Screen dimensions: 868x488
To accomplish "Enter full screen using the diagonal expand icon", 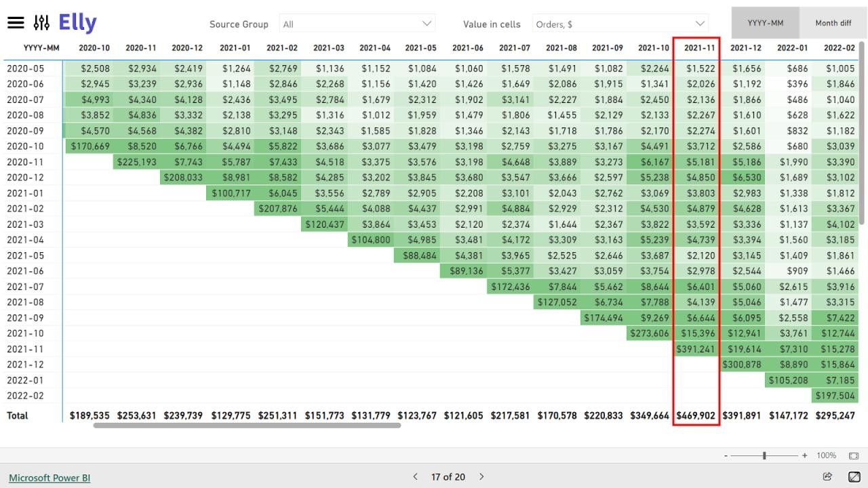I will 856,477.
